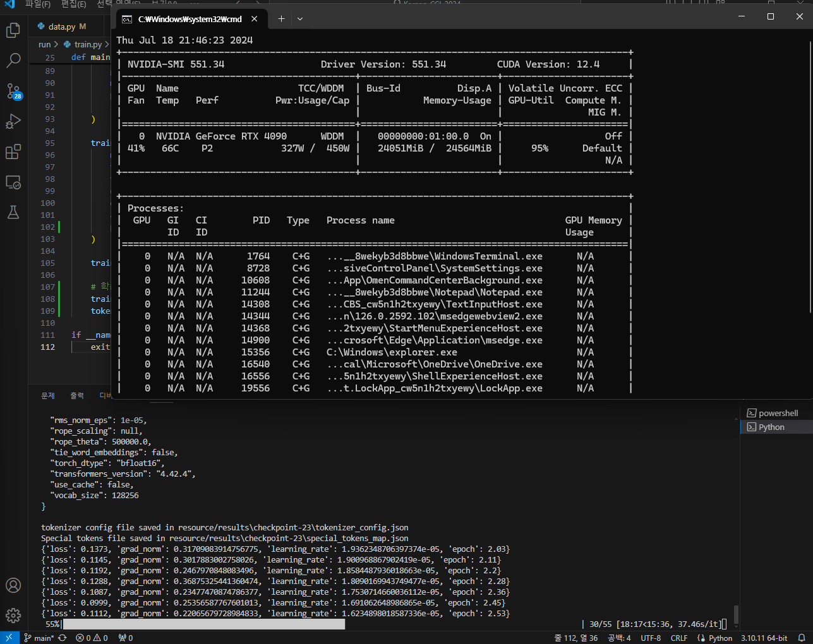Image resolution: width=813 pixels, height=644 pixels.
Task: Click the log line with loss 0.0999
Action: coord(271,602)
